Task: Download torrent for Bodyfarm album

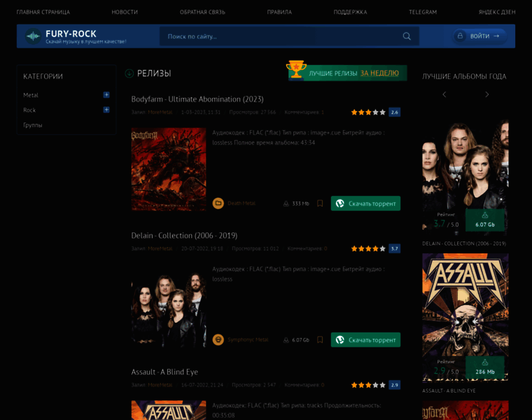Action: [365, 203]
